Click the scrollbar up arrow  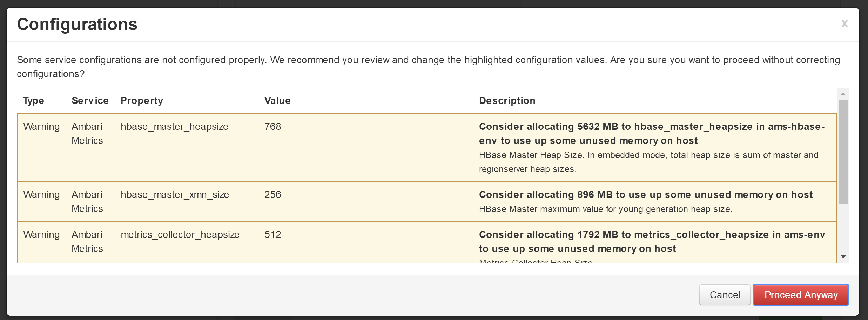843,94
